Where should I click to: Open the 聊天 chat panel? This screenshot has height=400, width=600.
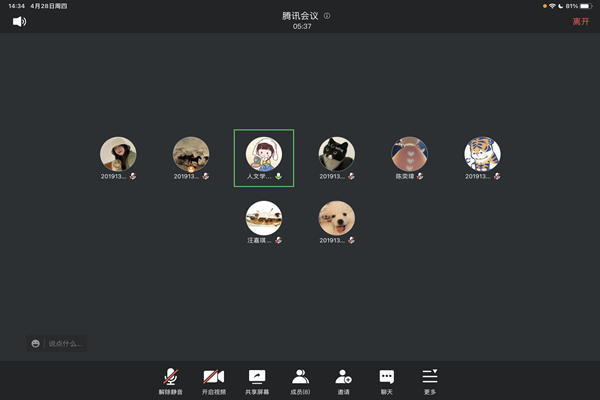coord(386,380)
